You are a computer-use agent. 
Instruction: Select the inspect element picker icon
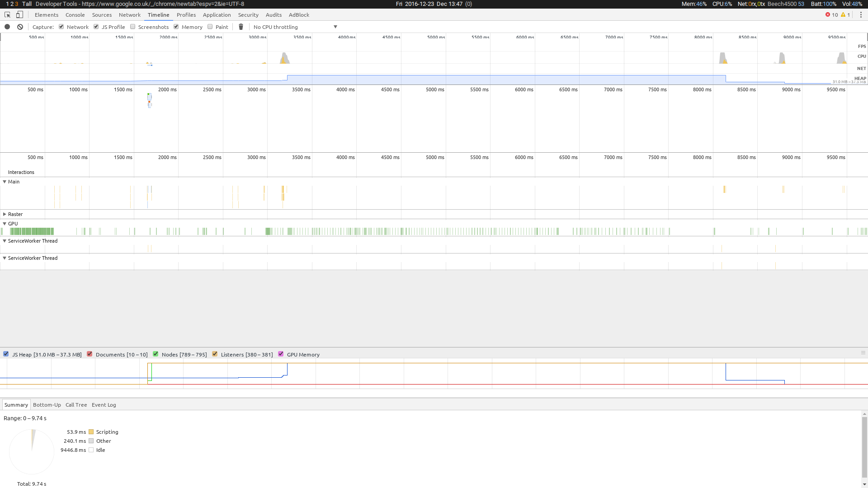coord(7,15)
